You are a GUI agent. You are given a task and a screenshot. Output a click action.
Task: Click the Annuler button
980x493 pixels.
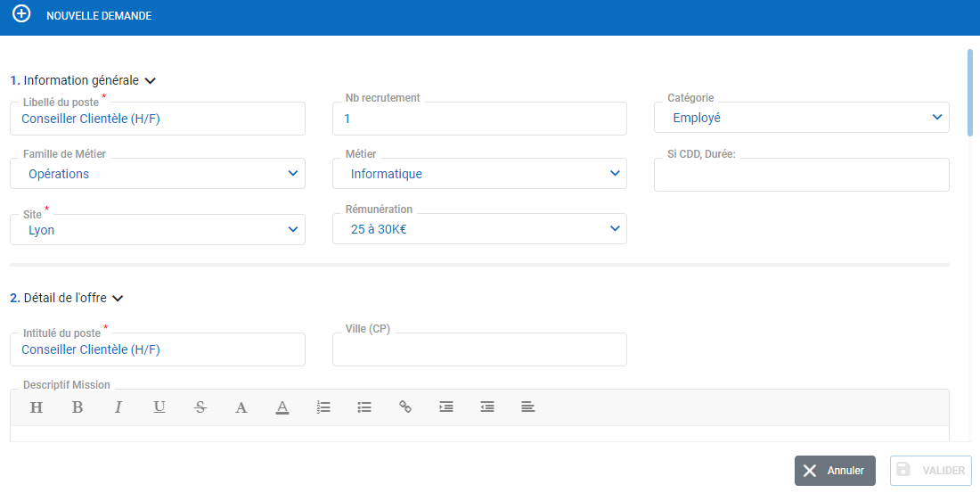click(835, 471)
